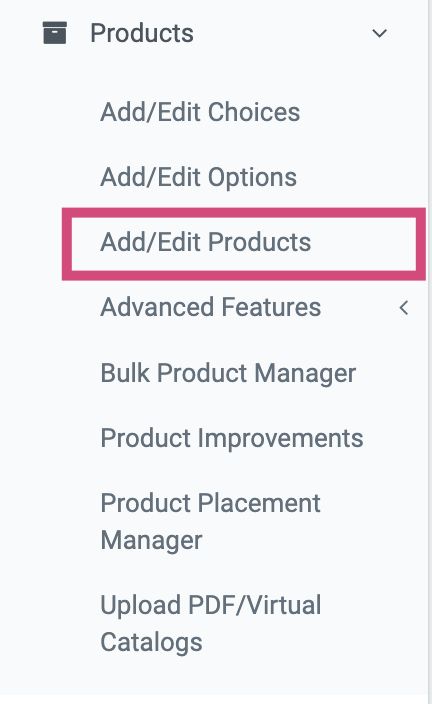Click the sidebar's vertical scrollbar strip
The height and width of the screenshot is (704, 432).
point(430,352)
